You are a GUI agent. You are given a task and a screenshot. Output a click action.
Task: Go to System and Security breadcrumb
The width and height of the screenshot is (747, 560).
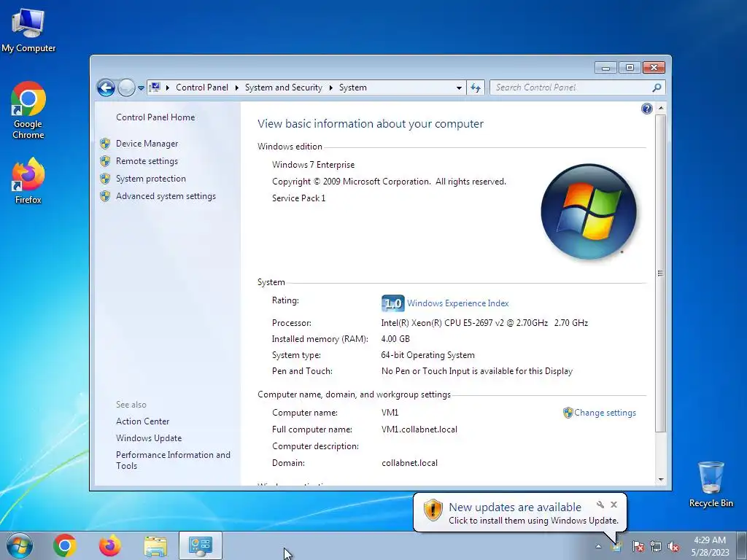pyautogui.click(x=284, y=87)
